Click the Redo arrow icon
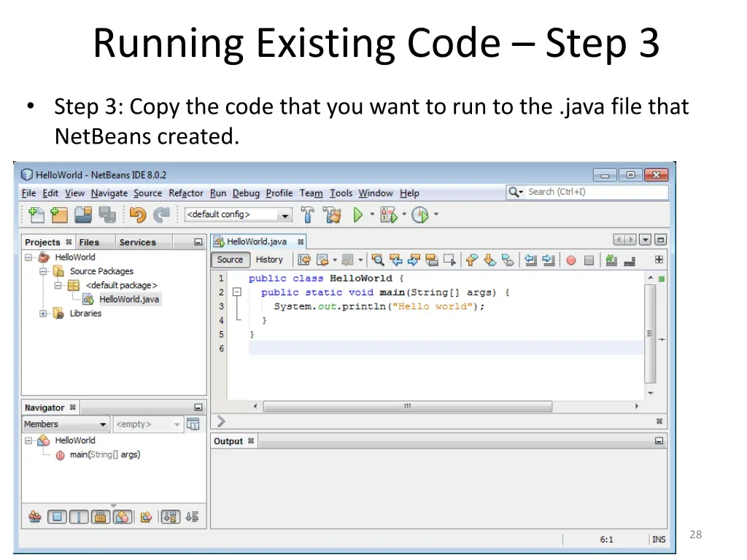Viewport: 747px width, 560px height. coord(161,215)
